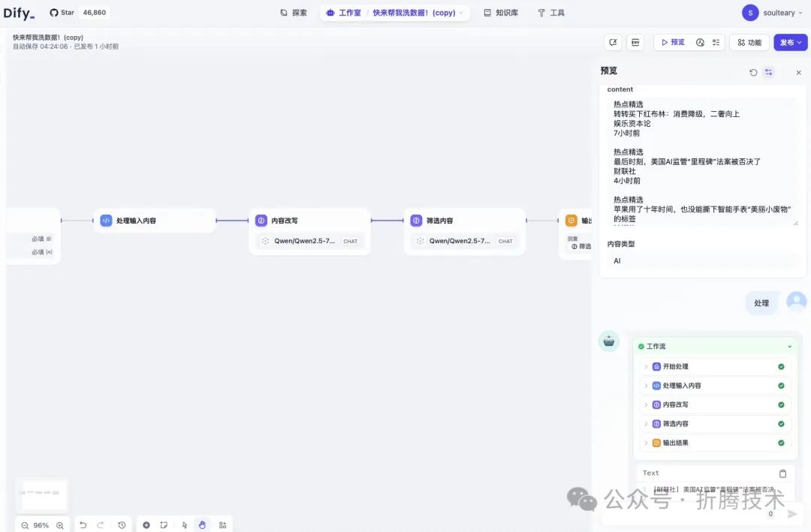Click the restart conversation icon in preview panel
Screen dimensions: 811x532
click(753, 72)
